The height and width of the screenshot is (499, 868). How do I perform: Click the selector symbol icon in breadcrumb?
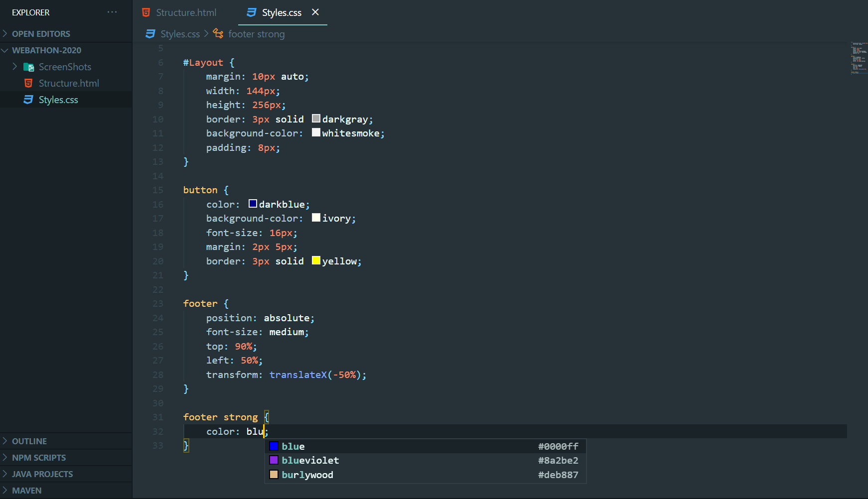(x=218, y=33)
